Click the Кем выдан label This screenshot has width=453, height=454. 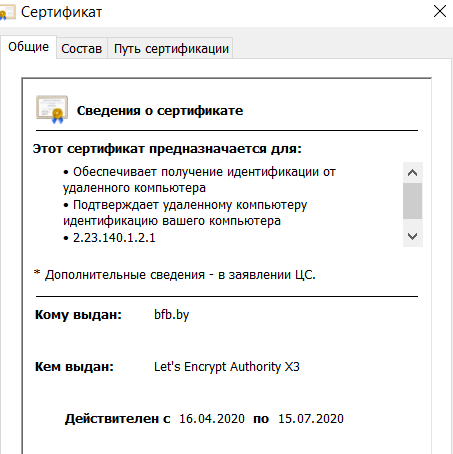click(x=74, y=367)
